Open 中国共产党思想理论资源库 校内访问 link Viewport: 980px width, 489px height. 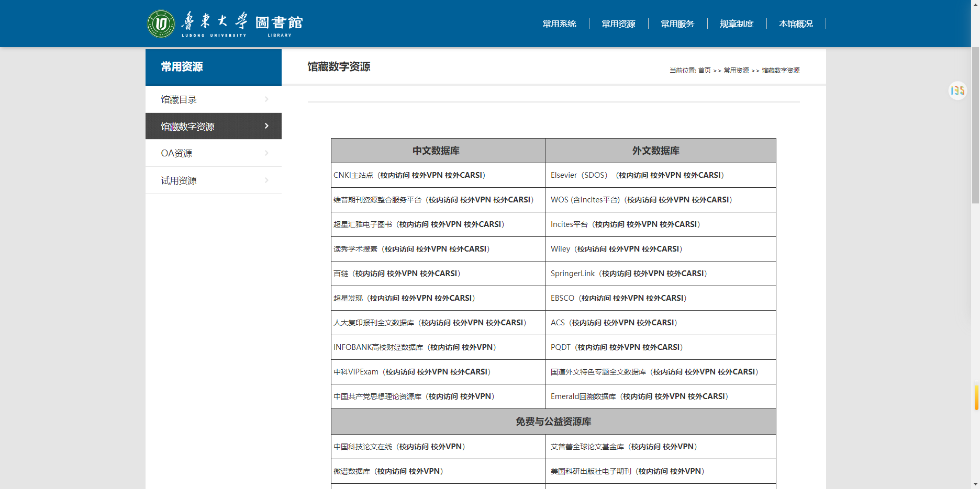click(443, 396)
